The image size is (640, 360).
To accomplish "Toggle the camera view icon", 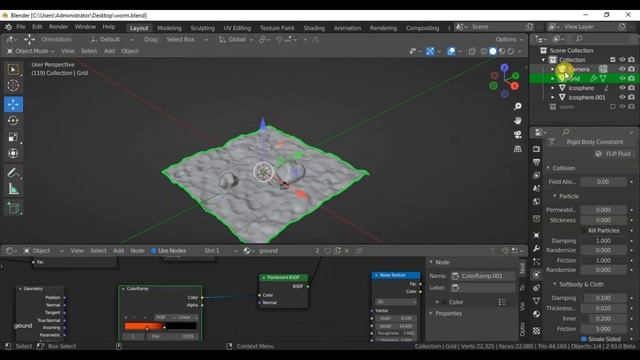I will [518, 135].
